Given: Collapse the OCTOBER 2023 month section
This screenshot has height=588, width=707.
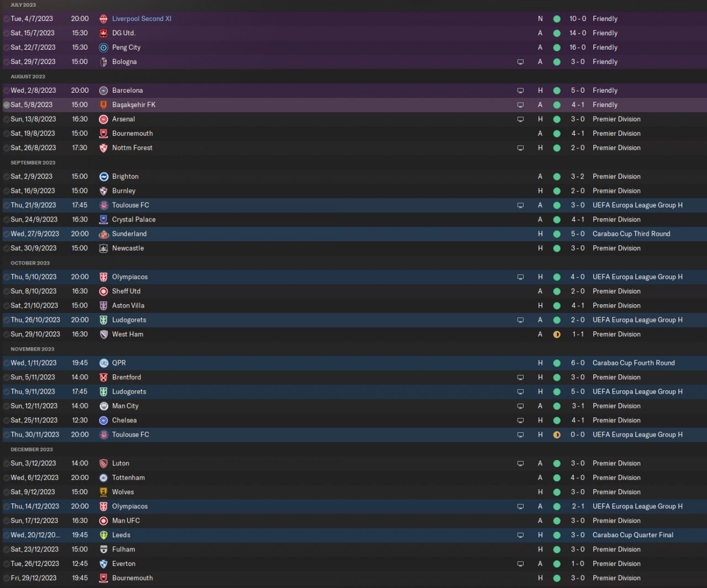Looking at the screenshot, I should pos(30,263).
